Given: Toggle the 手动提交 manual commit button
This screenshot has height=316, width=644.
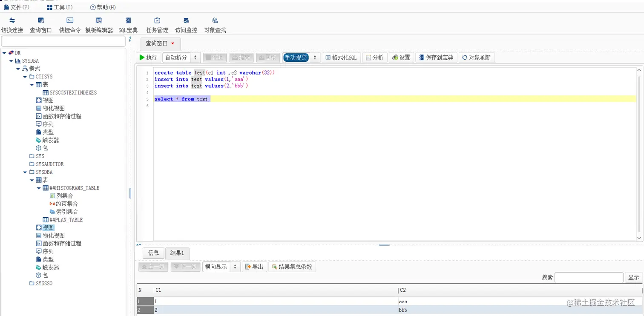Looking at the screenshot, I should 296,57.
